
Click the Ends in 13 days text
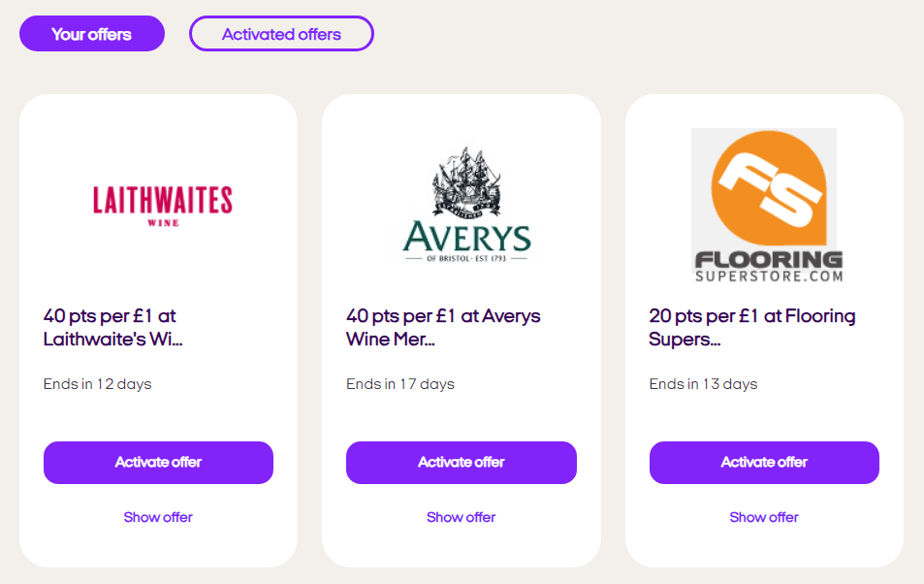point(703,384)
